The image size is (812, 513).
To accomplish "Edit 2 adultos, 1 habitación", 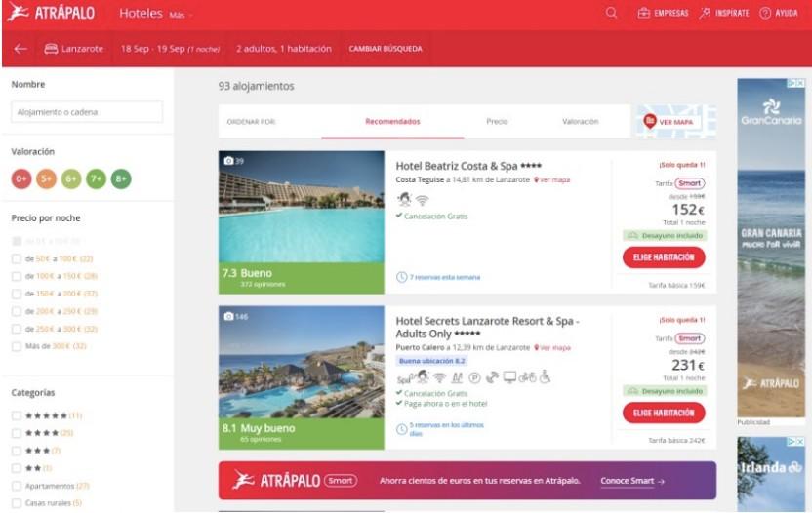I will point(284,49).
